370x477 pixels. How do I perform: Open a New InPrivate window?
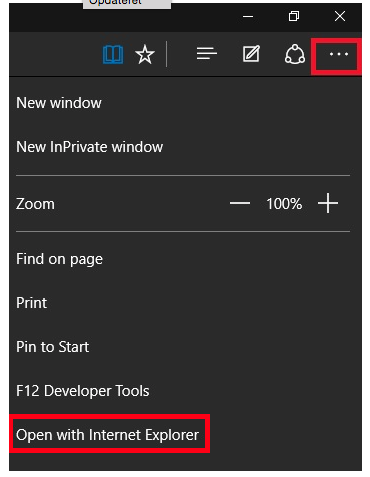(x=90, y=147)
